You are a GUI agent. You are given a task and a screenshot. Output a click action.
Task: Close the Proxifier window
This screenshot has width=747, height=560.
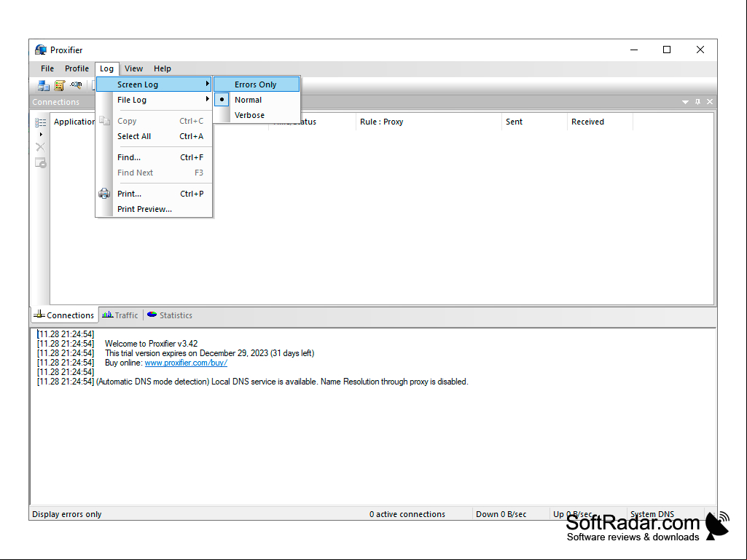(x=700, y=50)
